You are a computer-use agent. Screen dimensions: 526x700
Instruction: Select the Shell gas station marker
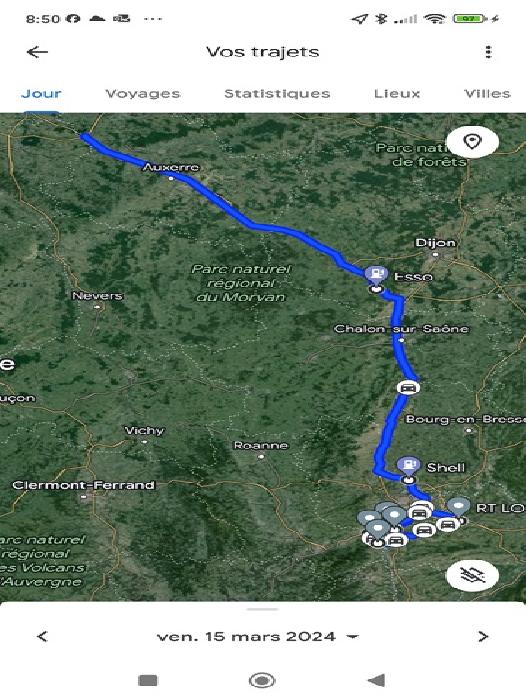(408, 467)
